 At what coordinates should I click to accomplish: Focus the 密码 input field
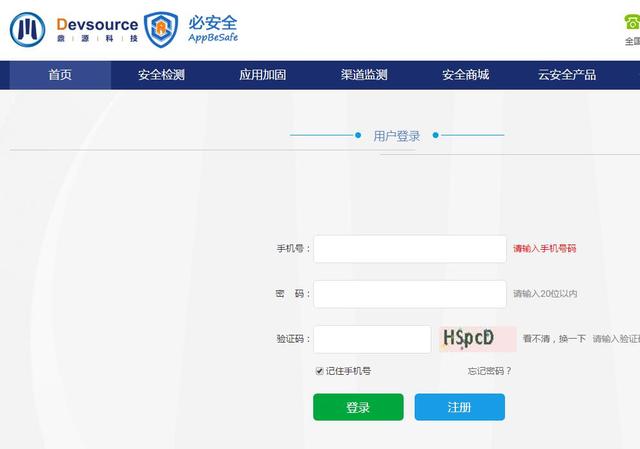coord(410,294)
